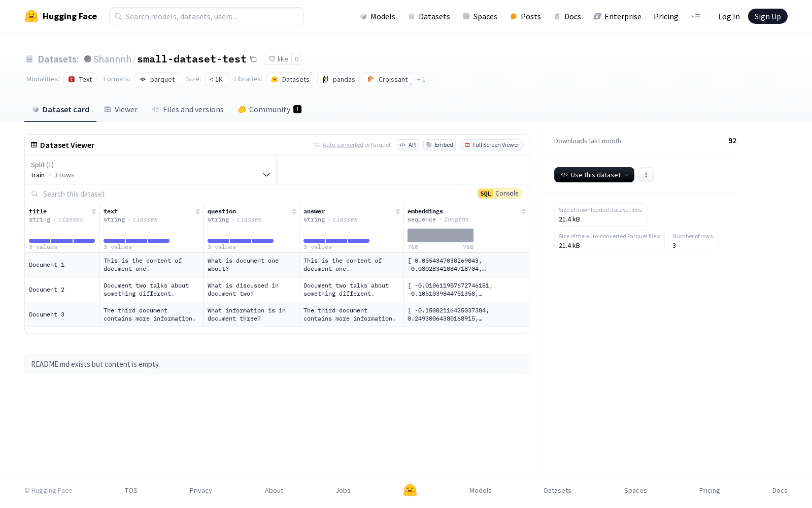Follow the Auto-converted link
The height and width of the screenshot is (508, 812).
tap(343, 145)
